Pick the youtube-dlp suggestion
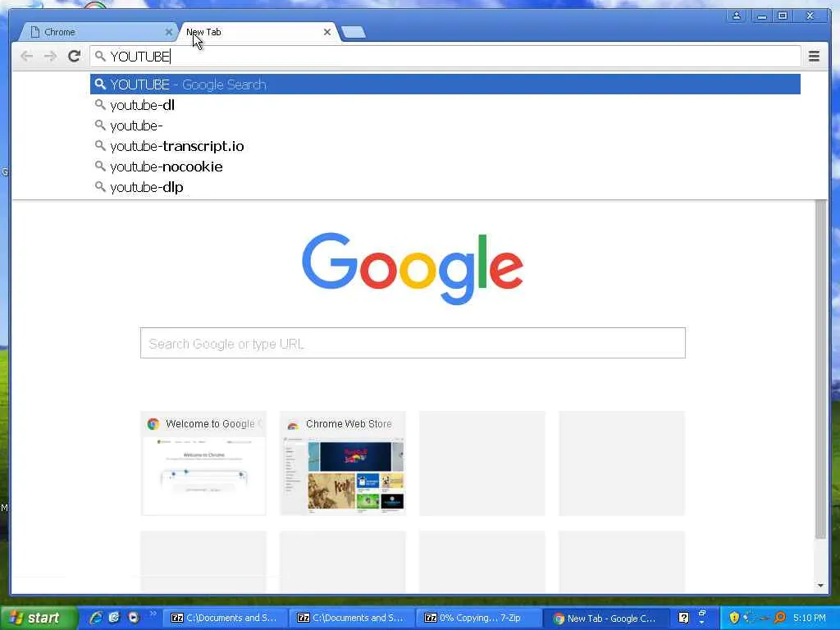This screenshot has width=840, height=630. tap(445, 187)
